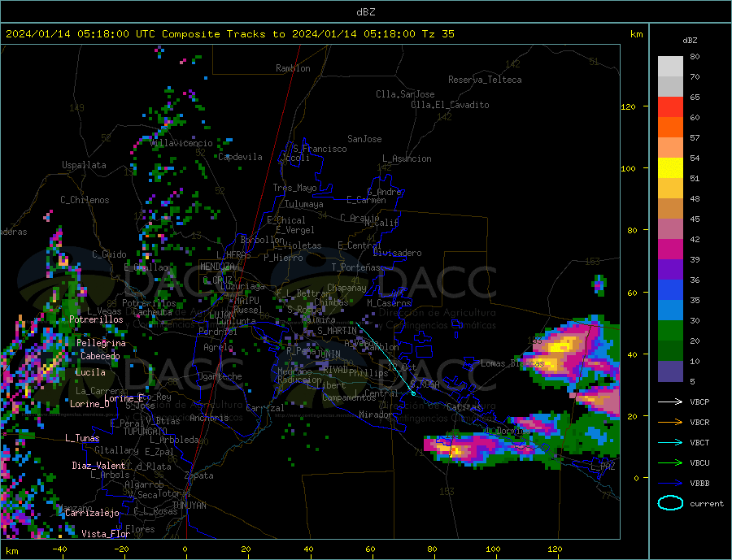Click the '0' tick on the horizontal km axis

[x=185, y=549]
